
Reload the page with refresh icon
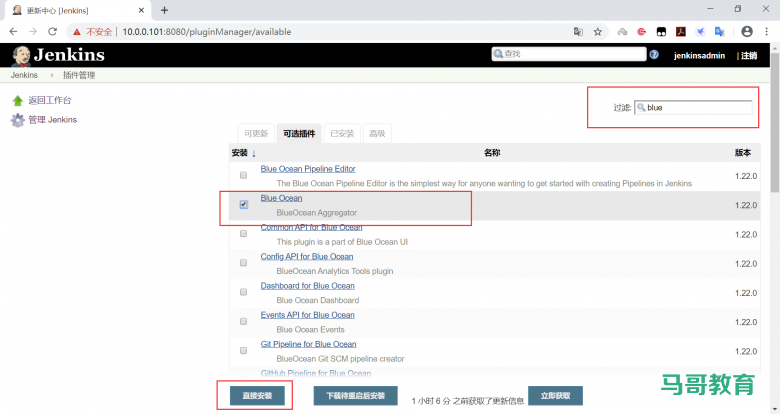[x=52, y=31]
